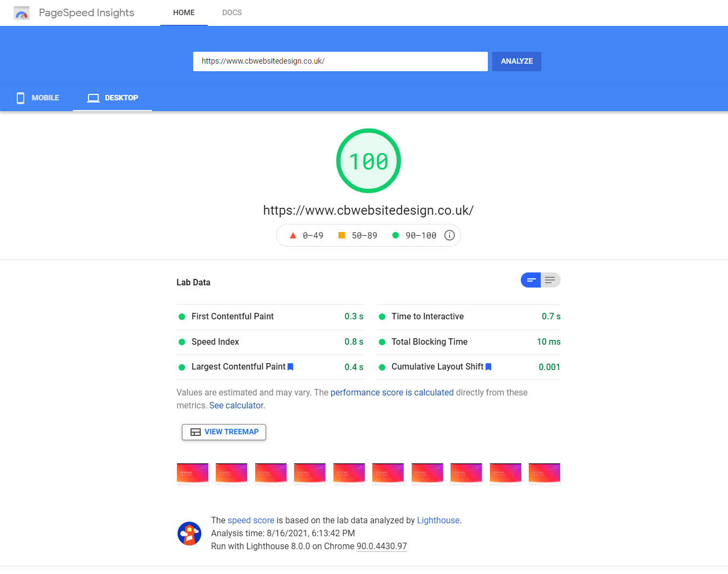Switch to expanded metrics view toggle

(550, 280)
